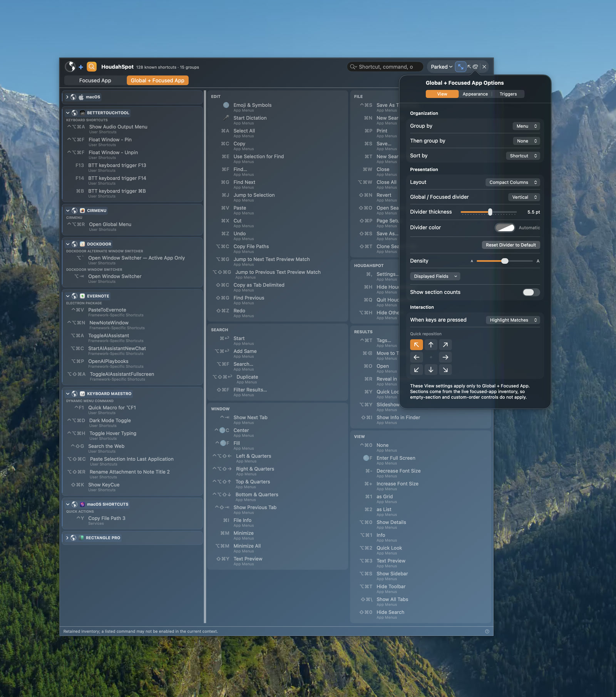Click the HoudahSpot orange magnifier app icon
Screen dimensions: 616x697
92,67
